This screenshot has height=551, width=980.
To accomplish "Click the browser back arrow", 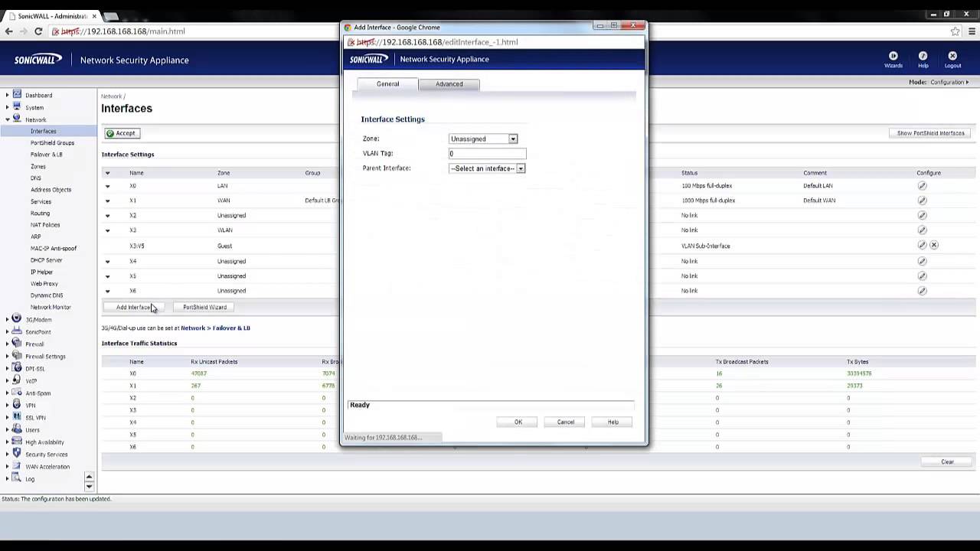I will [8, 31].
